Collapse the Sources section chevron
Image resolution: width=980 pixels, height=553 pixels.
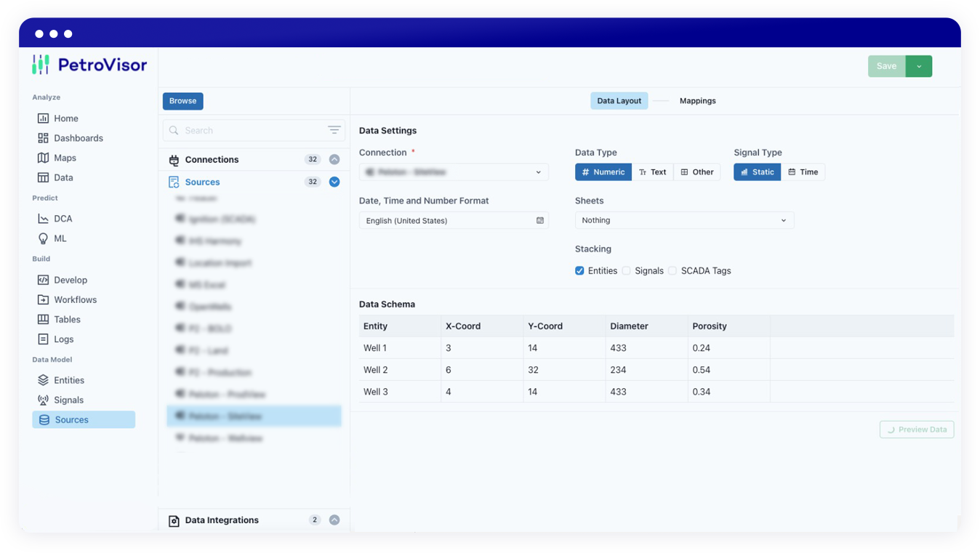[x=334, y=182]
